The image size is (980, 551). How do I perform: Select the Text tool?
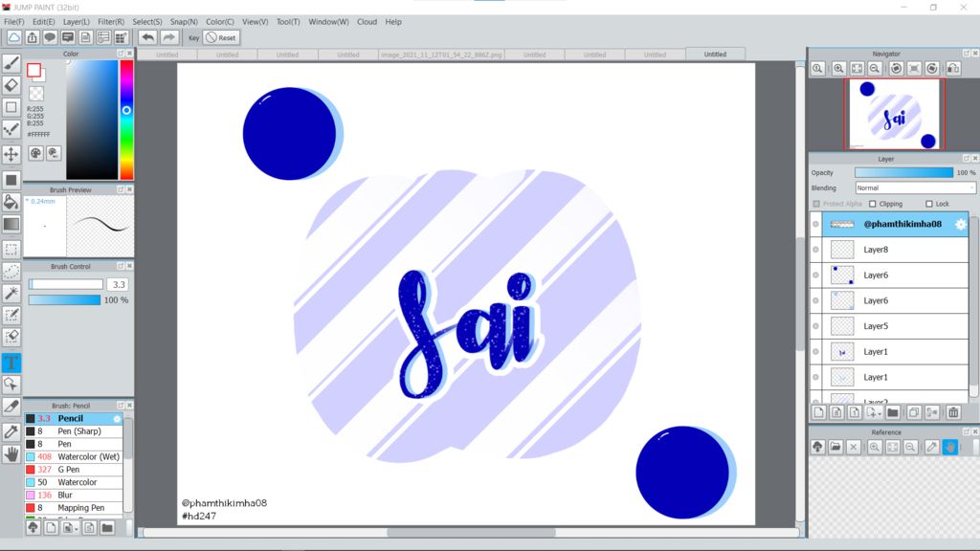[11, 363]
